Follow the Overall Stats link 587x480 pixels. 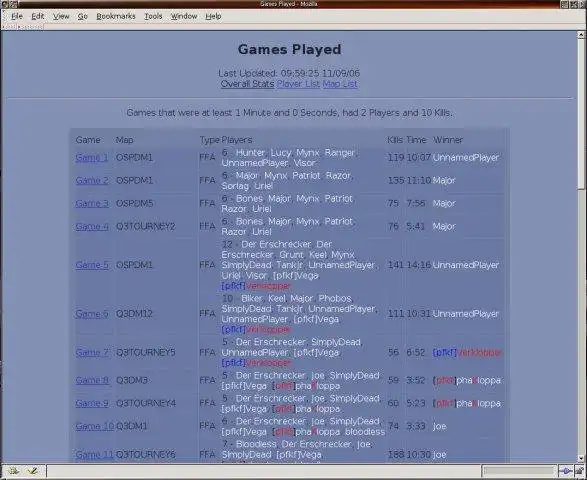247,84
